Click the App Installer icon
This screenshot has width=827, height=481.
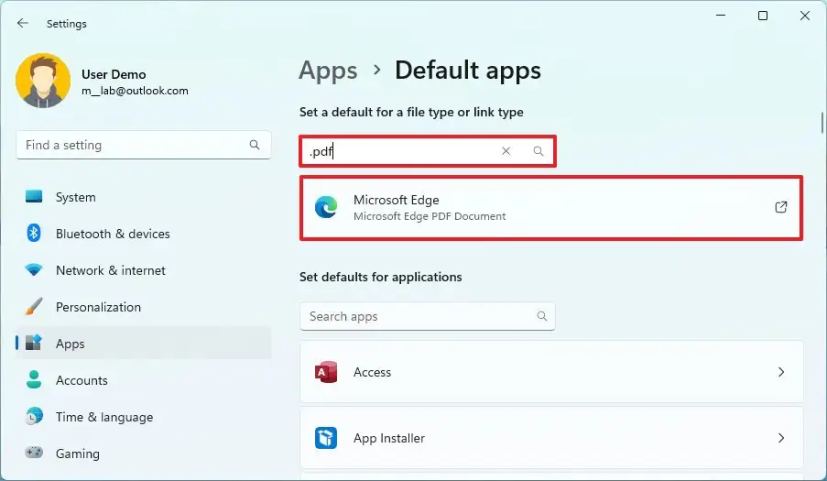326,438
